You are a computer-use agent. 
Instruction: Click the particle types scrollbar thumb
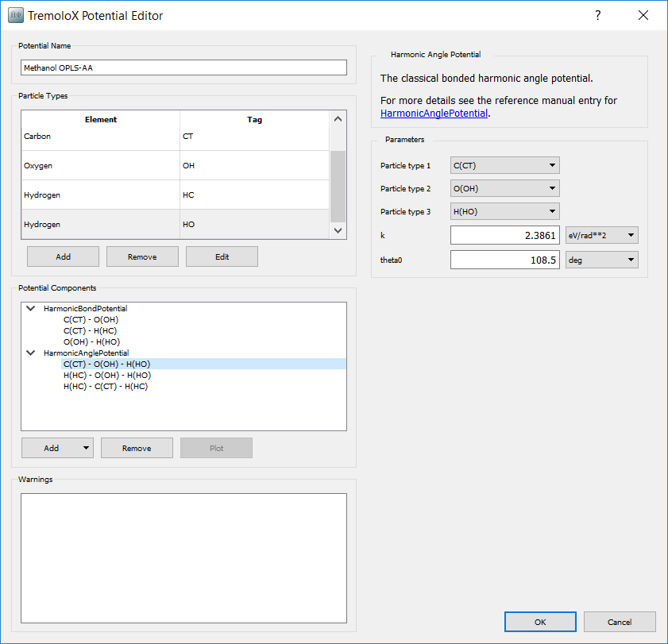[x=338, y=186]
